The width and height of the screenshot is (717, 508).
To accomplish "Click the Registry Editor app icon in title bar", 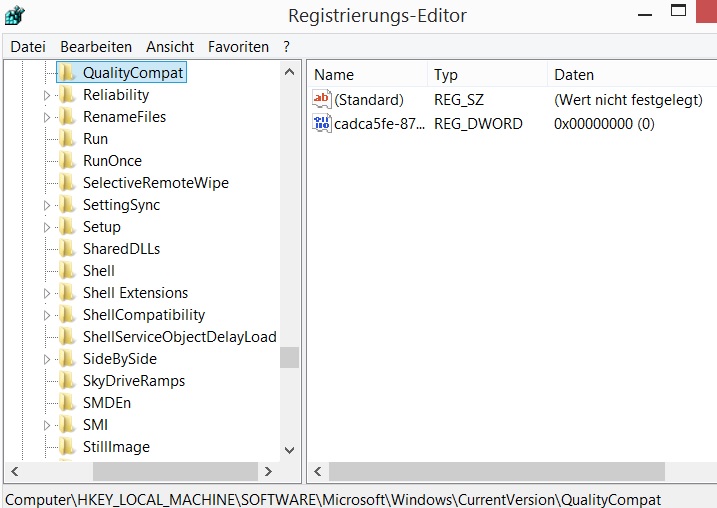I will pyautogui.click(x=14, y=15).
